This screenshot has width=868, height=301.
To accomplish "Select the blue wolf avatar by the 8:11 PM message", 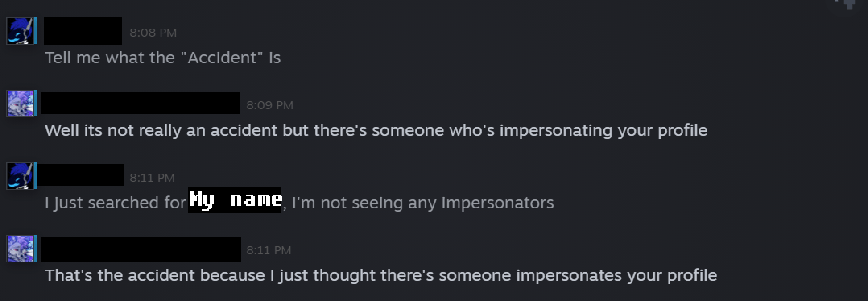I will pos(21,177).
